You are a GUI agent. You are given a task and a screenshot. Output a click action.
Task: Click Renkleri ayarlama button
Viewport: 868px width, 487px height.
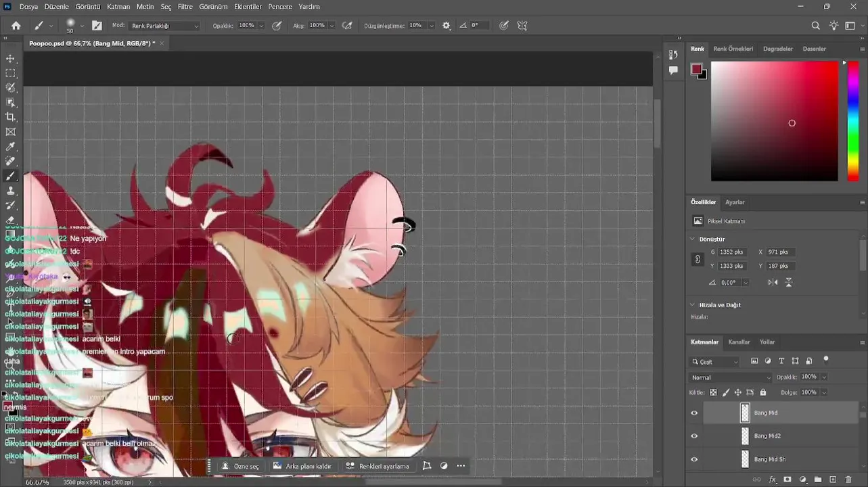coord(378,466)
